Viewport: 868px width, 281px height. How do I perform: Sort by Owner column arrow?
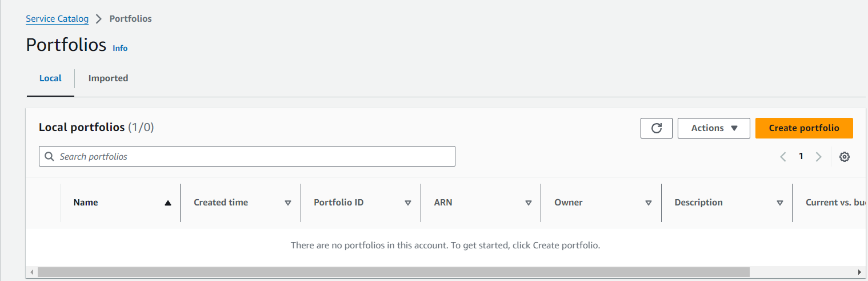[x=649, y=203]
